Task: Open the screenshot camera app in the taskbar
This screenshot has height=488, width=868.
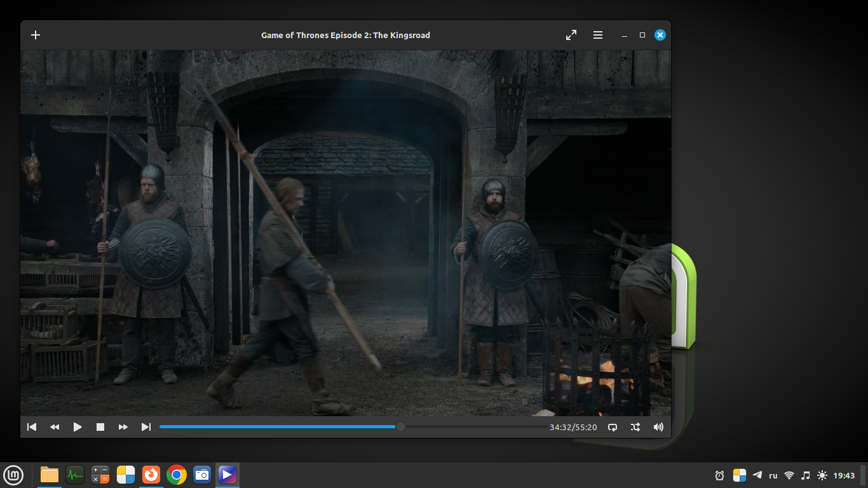Action: coord(202,475)
